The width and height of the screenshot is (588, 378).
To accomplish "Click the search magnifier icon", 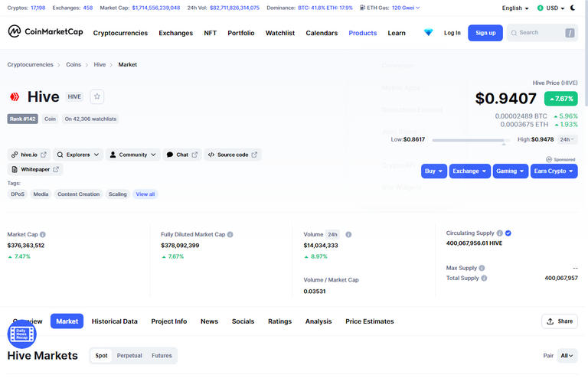I will pyautogui.click(x=514, y=33).
